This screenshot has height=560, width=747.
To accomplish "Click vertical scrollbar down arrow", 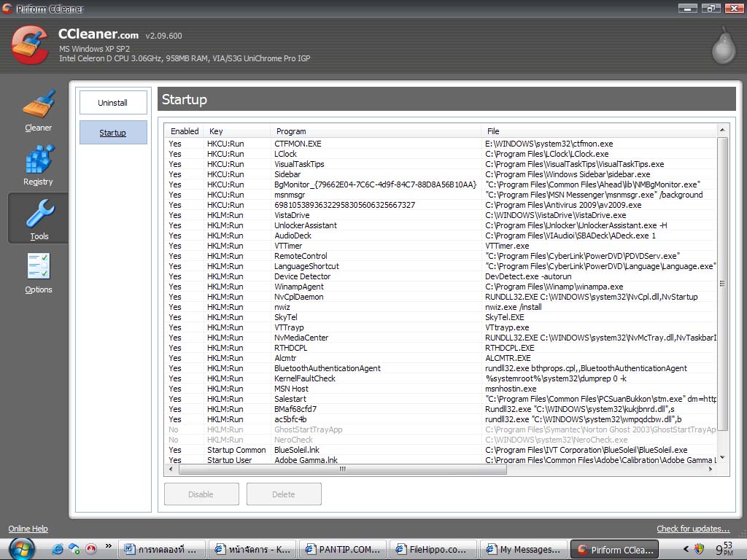I will [x=722, y=458].
